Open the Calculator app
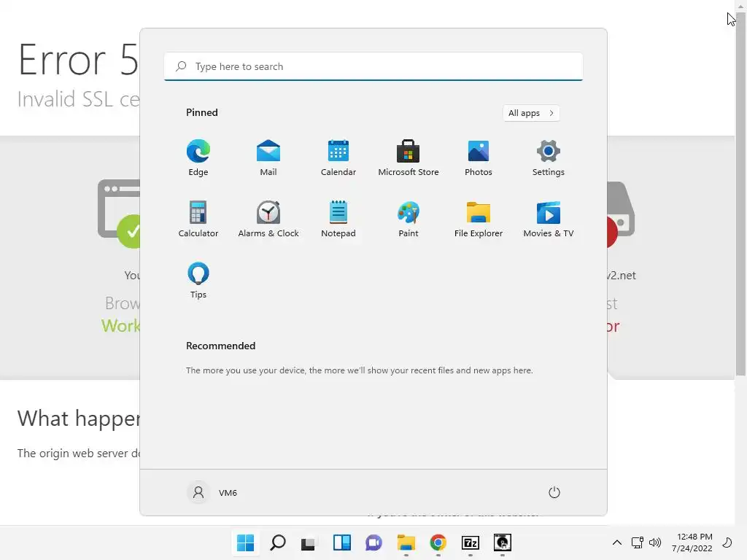 [x=198, y=219]
